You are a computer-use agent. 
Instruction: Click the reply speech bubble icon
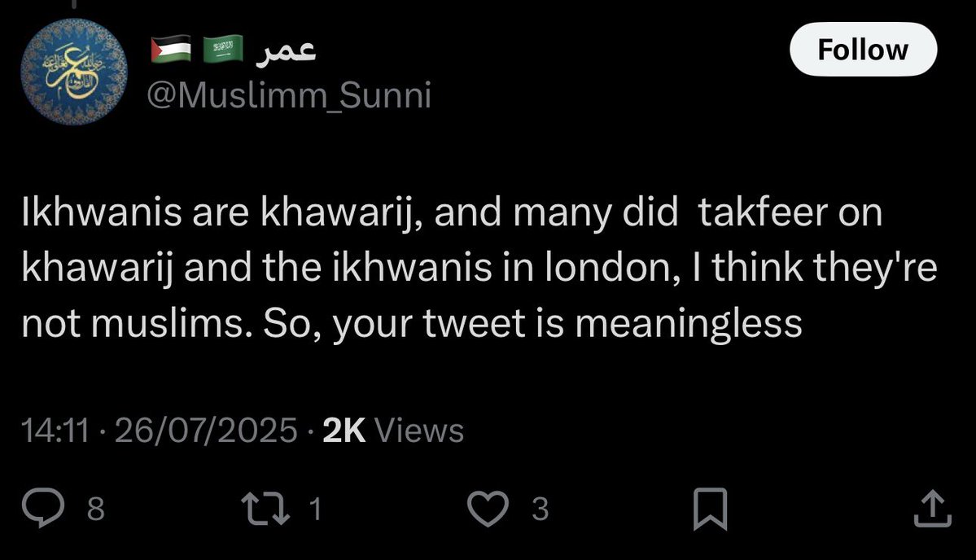click(43, 509)
